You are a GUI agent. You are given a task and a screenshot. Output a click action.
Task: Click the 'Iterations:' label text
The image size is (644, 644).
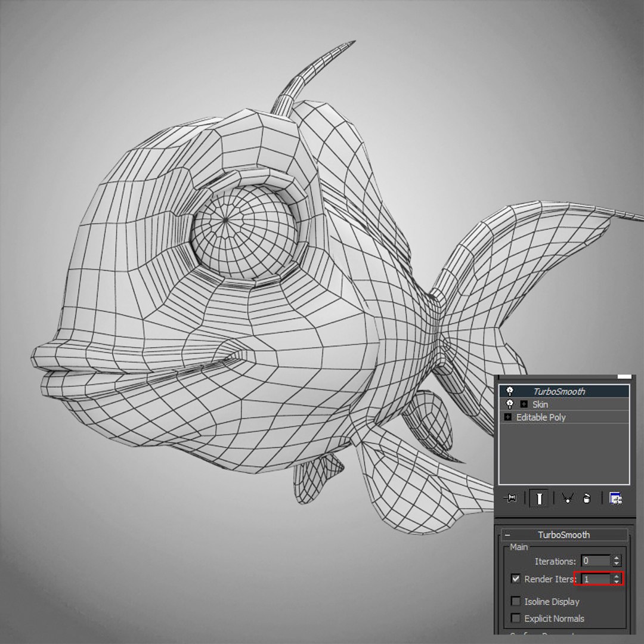pyautogui.click(x=555, y=561)
